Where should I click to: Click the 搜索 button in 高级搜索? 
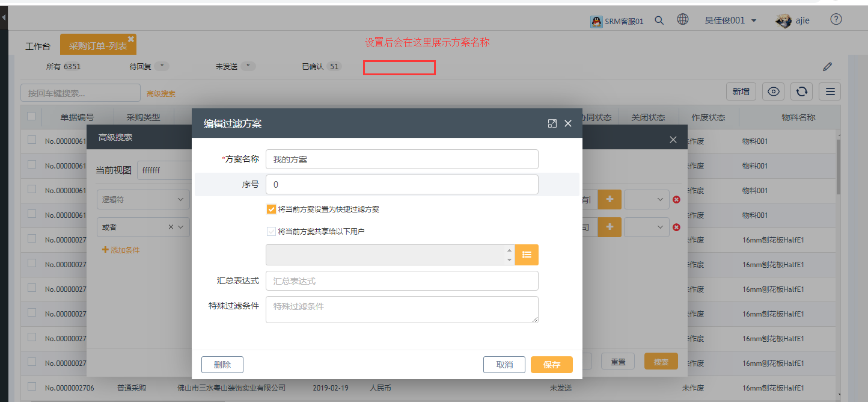click(661, 362)
